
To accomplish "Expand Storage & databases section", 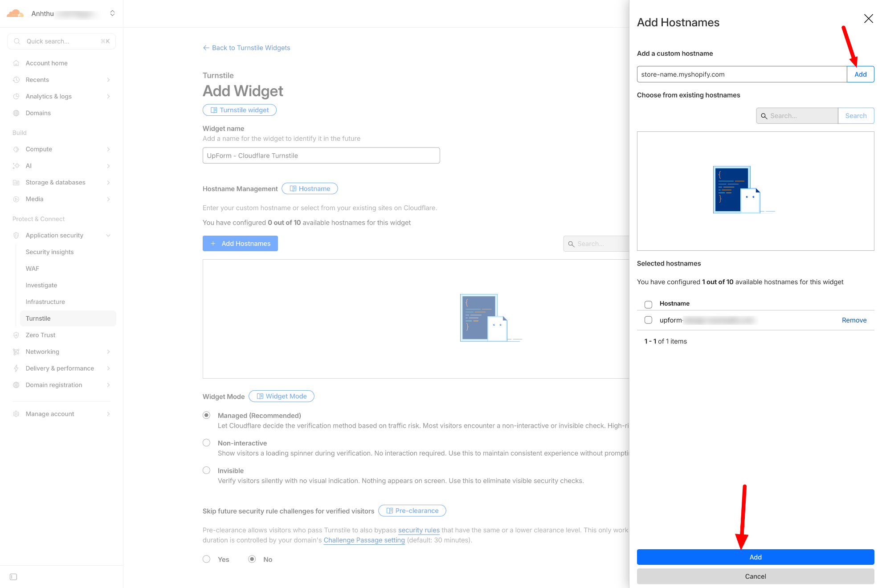I will click(x=108, y=183).
